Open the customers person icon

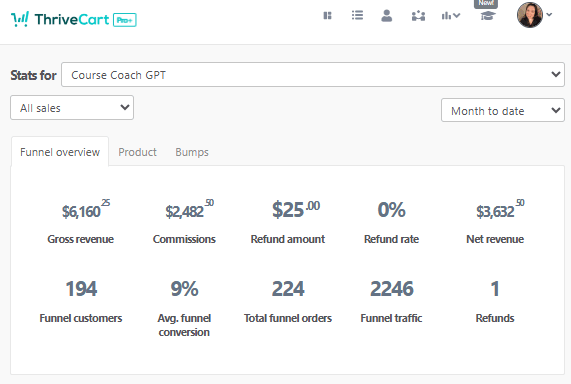386,16
